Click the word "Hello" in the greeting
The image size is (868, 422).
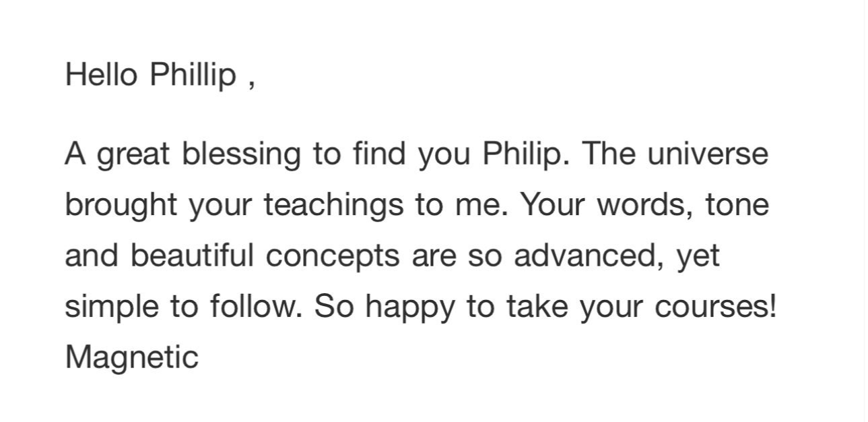101,74
